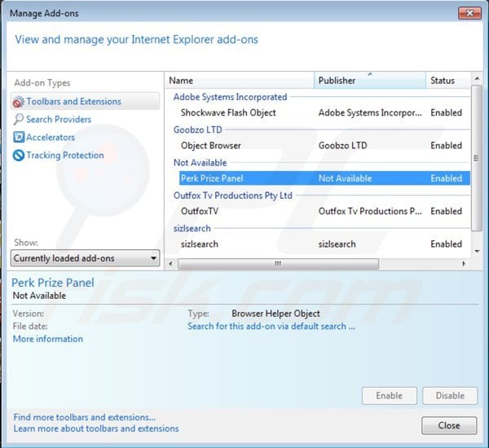This screenshot has width=489, height=448.
Task: Click the horizontal scrollbar thumb
Action: [x=278, y=264]
